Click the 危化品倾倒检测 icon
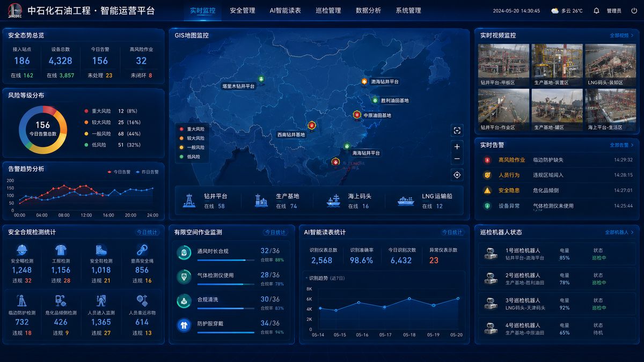This screenshot has width=644, height=362. (x=61, y=301)
